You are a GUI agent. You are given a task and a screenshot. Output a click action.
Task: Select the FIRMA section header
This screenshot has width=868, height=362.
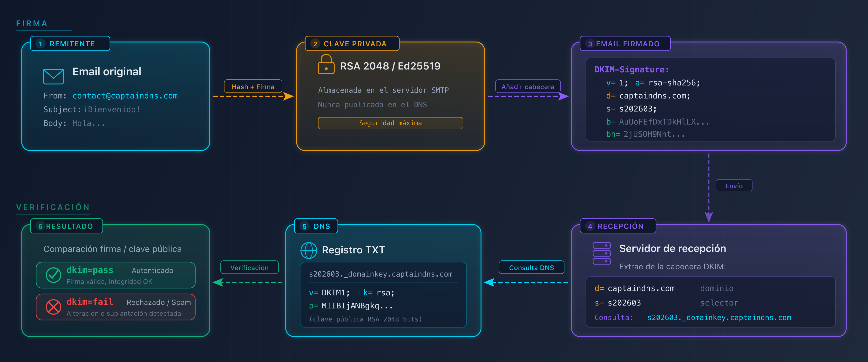[x=31, y=23]
